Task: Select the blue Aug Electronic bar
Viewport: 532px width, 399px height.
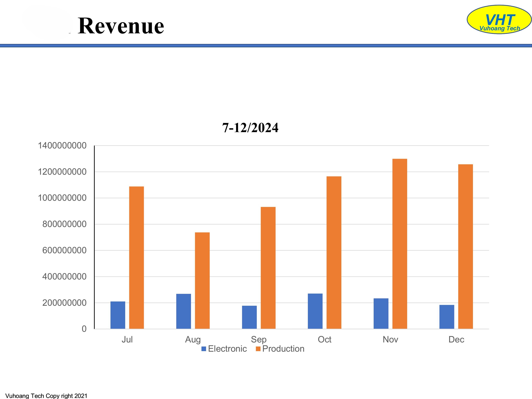Action: pyautogui.click(x=184, y=311)
